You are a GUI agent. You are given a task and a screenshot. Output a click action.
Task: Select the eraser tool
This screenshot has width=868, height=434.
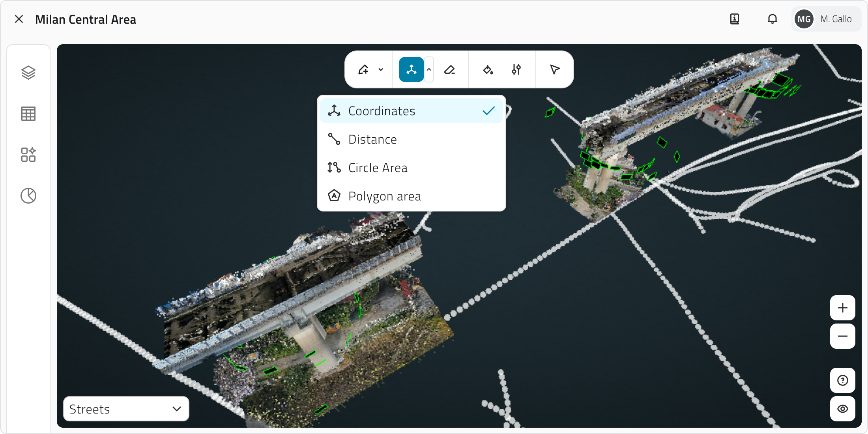coord(449,70)
